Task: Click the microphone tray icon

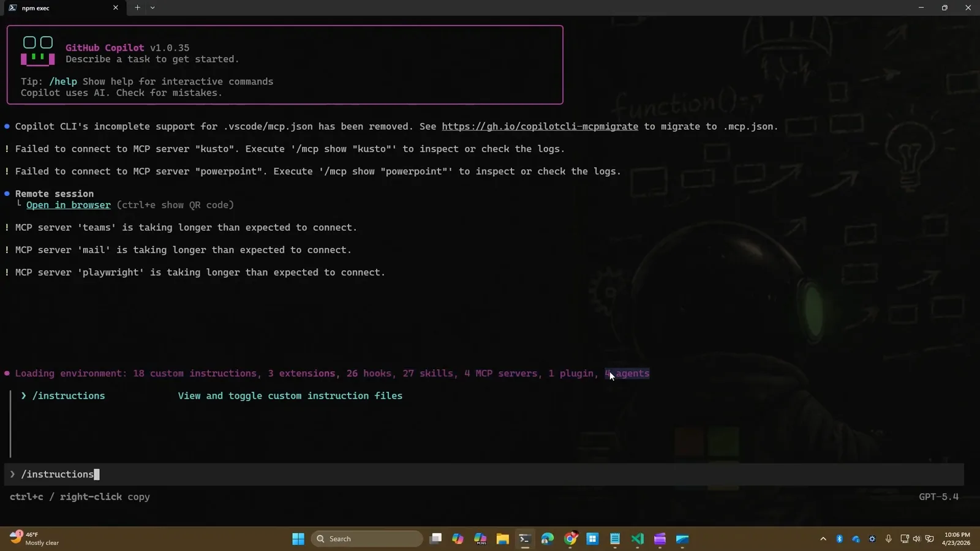Action: pos(889,539)
